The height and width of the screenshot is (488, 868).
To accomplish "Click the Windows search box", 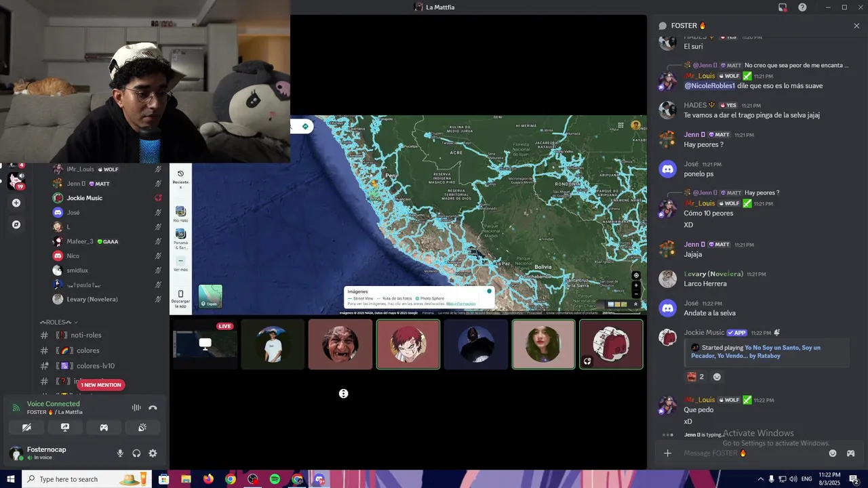I will tap(87, 479).
